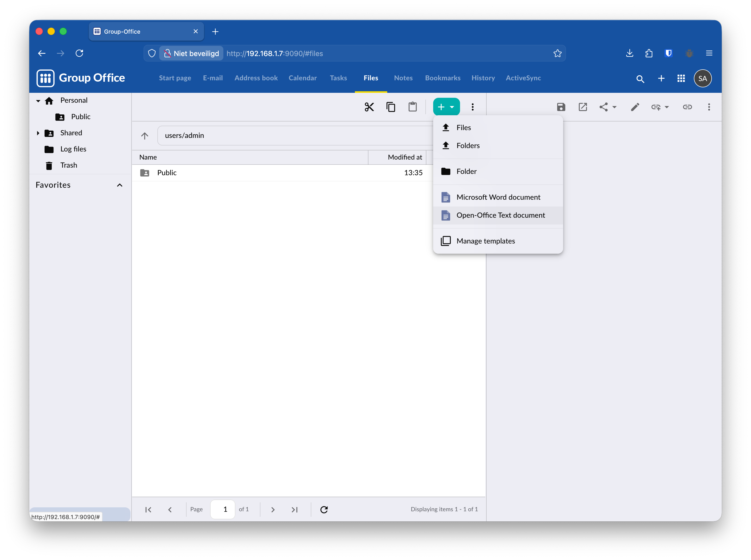Screen dimensions: 751x560
Task: Click inside the users/admin path field
Action: [x=237, y=135]
